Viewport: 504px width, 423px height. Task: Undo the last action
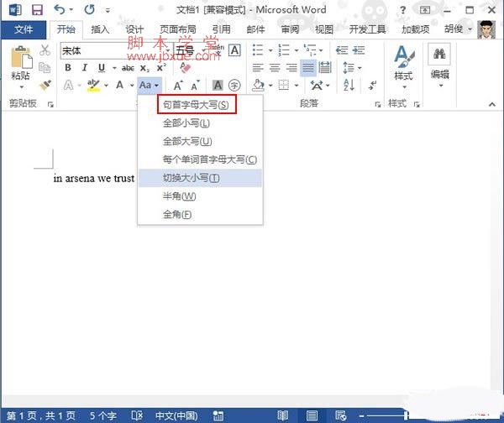[x=60, y=9]
